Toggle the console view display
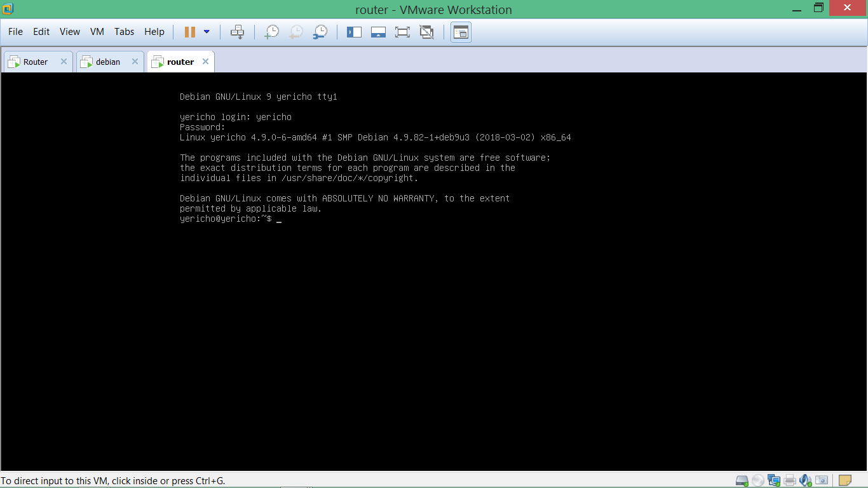Image resolution: width=868 pixels, height=488 pixels. (x=460, y=32)
